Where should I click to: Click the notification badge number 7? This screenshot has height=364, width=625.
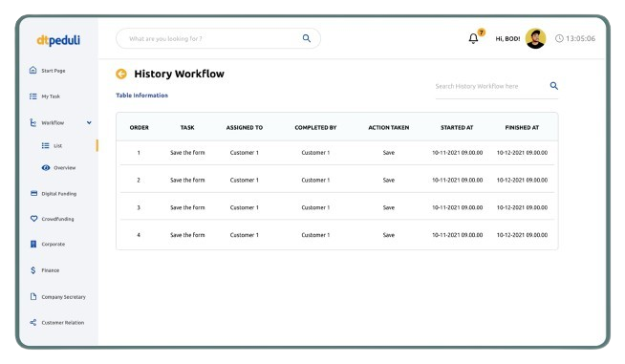point(482,32)
